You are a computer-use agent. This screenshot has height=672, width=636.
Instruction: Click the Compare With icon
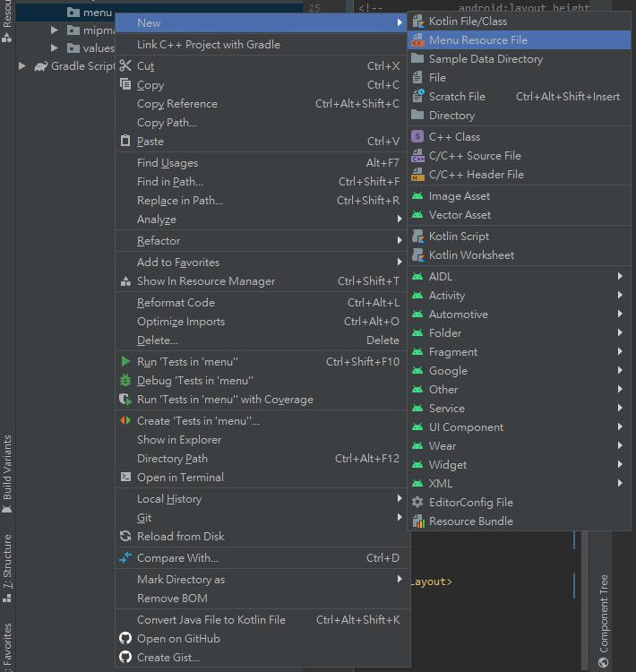coord(125,557)
